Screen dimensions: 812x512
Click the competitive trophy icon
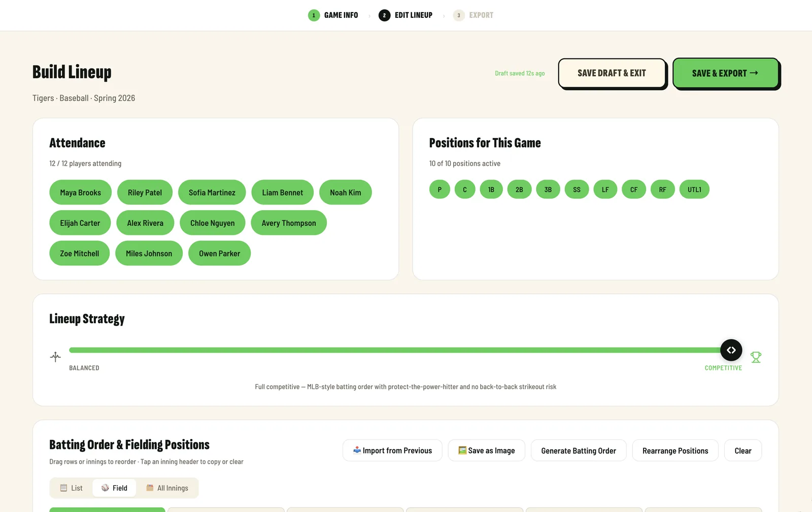click(756, 357)
